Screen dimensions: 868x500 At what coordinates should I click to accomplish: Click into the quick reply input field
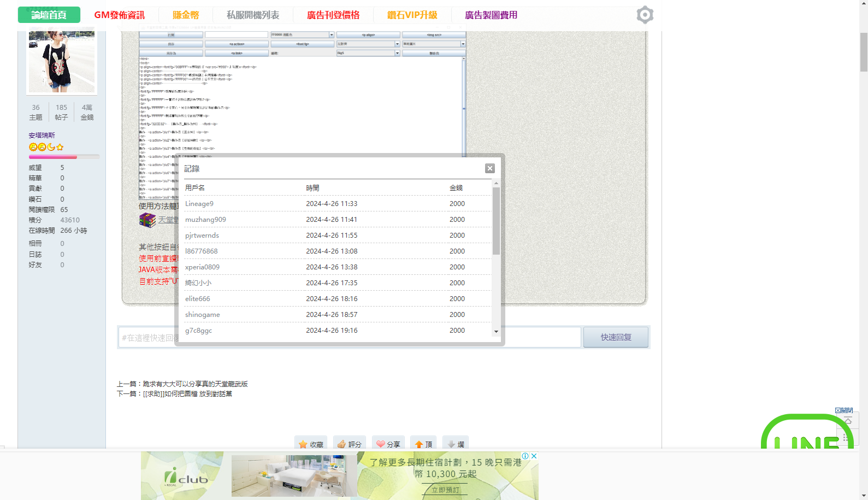pyautogui.click(x=350, y=337)
